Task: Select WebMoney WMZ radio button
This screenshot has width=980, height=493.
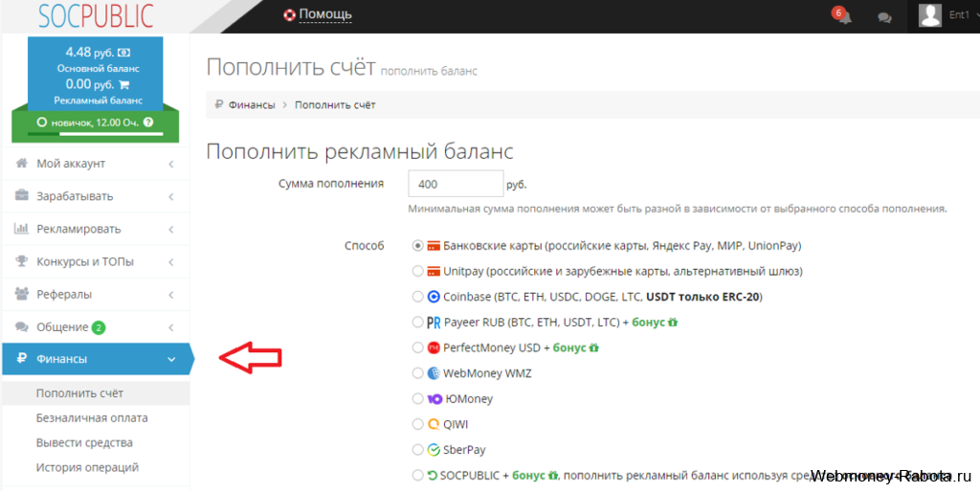Action: click(x=417, y=373)
